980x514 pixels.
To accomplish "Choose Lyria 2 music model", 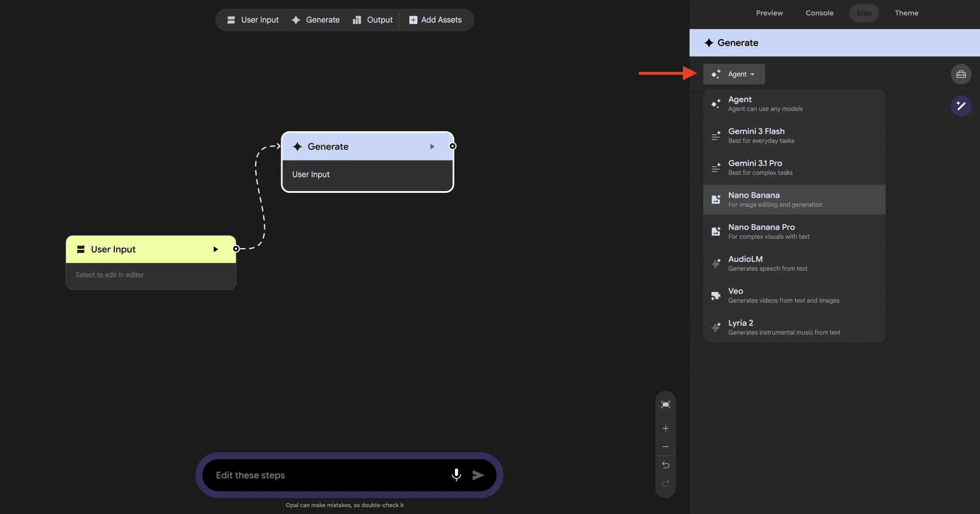I will click(x=794, y=327).
